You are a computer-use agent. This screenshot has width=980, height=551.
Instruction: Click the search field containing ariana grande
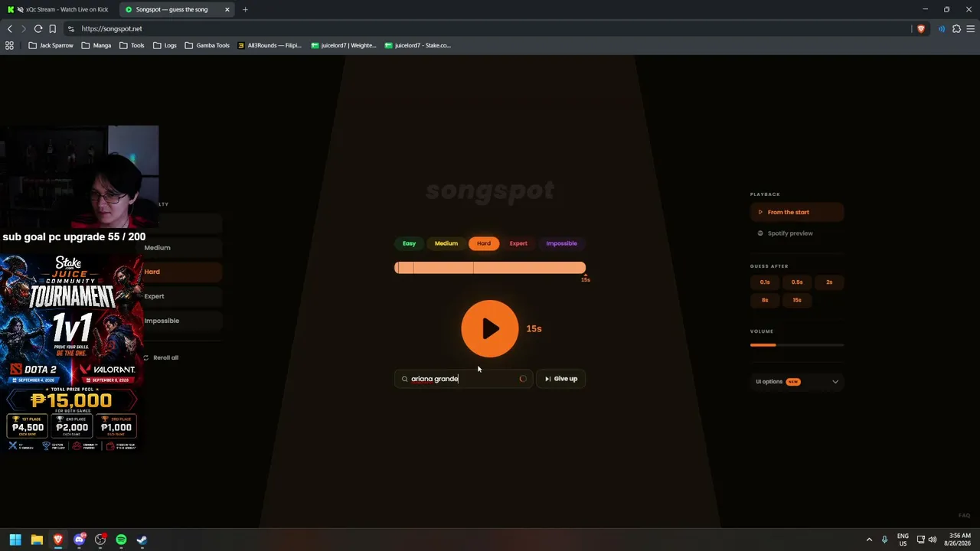[x=463, y=379]
